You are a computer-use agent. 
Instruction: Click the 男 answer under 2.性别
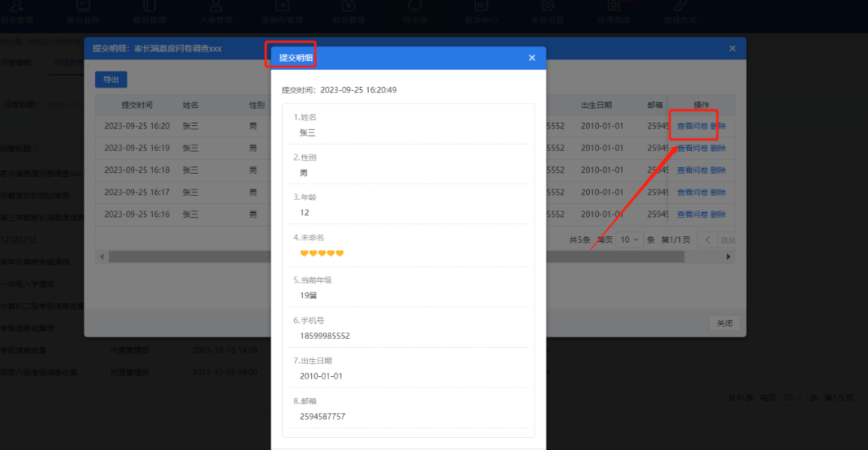(x=303, y=174)
